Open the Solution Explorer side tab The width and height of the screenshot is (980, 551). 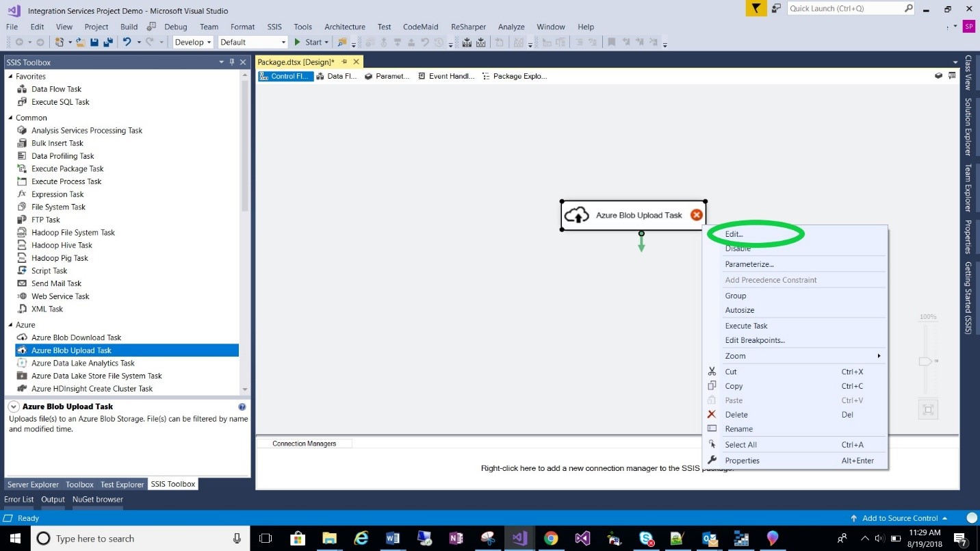(968, 126)
